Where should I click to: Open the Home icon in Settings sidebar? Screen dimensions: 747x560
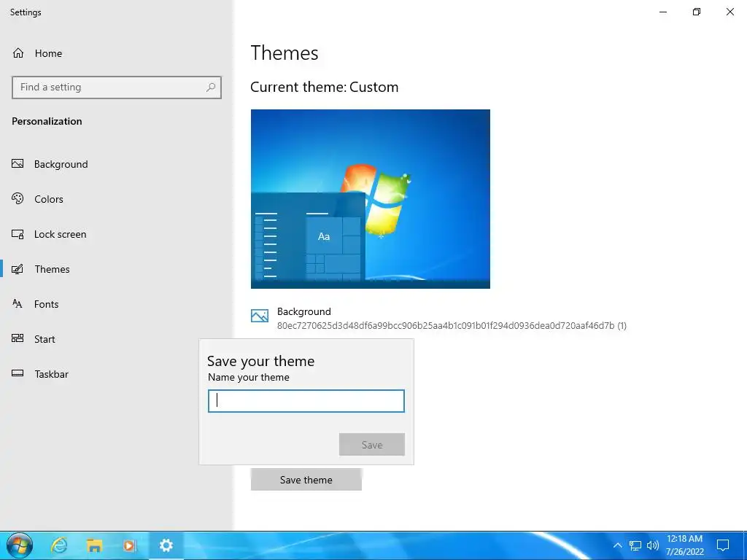click(18, 52)
